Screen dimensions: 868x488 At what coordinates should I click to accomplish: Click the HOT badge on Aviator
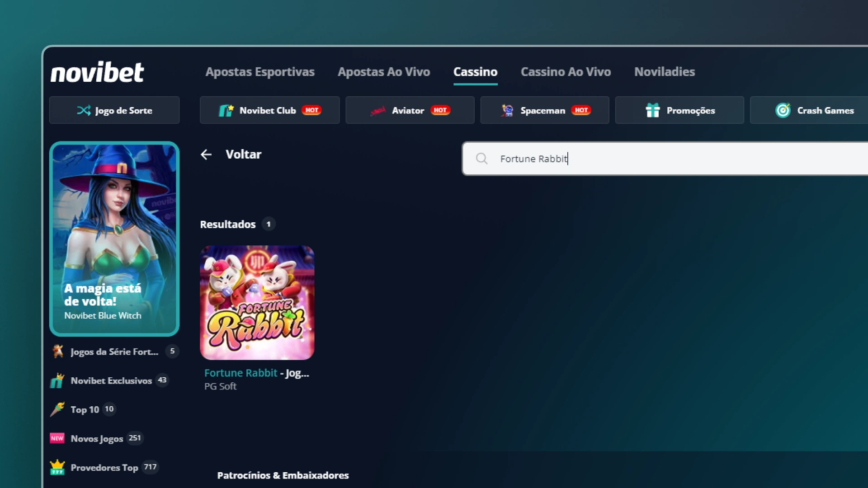[x=440, y=110]
